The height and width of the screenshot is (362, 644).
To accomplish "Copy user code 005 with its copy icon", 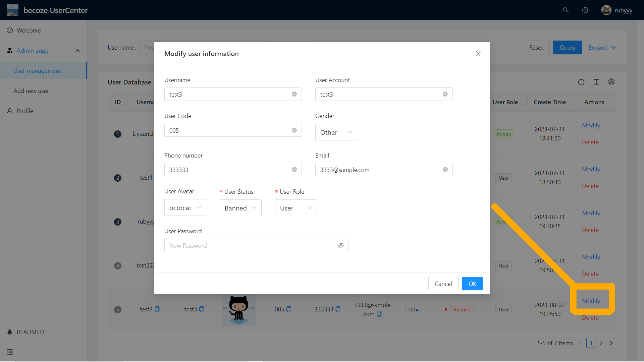I will click(x=289, y=309).
